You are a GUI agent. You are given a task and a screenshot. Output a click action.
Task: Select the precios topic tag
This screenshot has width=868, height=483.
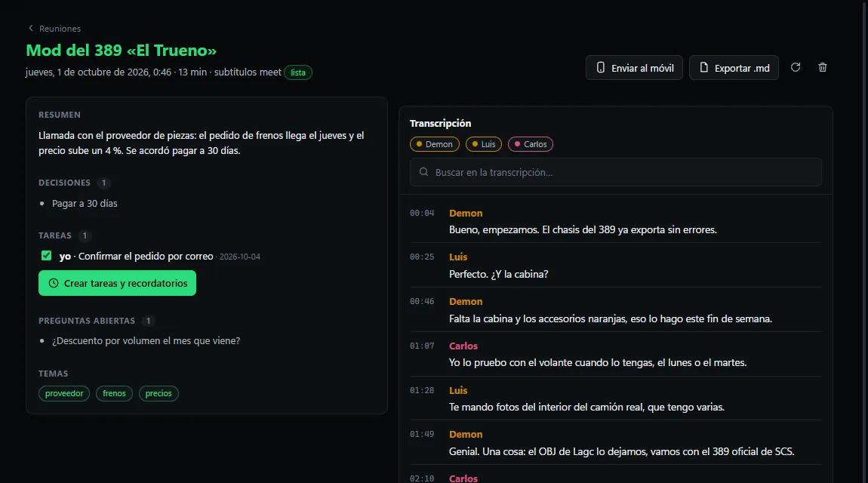pos(159,393)
